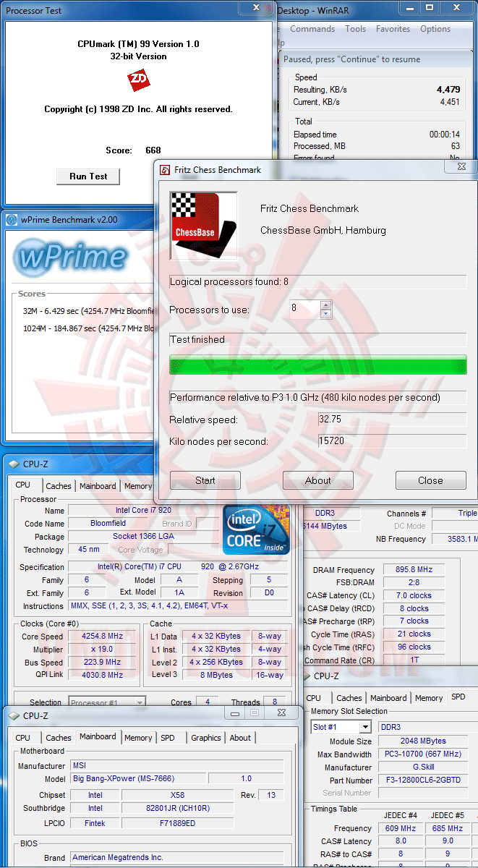Select Mainboard tab in SPD CPU-Z window
Image resolution: width=478 pixels, height=868 pixels.
tap(388, 698)
